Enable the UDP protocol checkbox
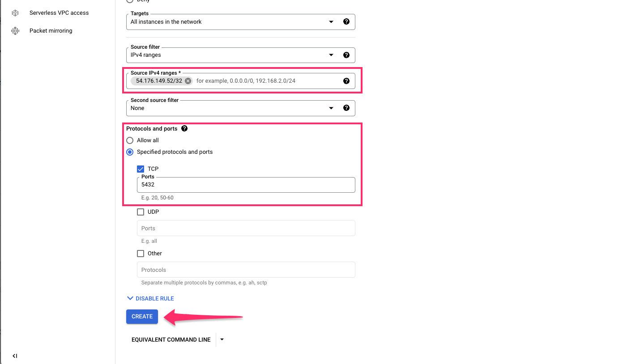640x364 pixels. tap(141, 212)
